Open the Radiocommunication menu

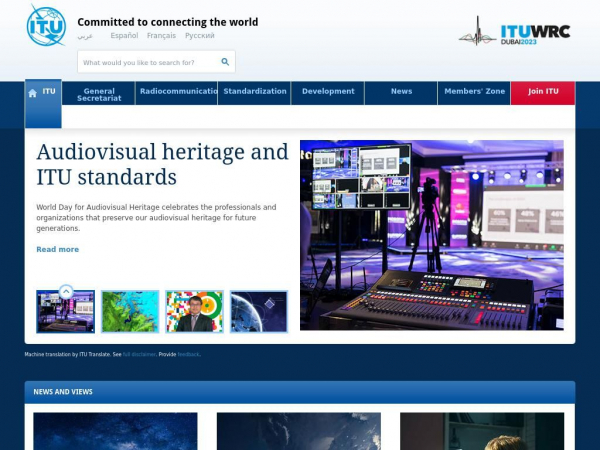pyautogui.click(x=177, y=93)
